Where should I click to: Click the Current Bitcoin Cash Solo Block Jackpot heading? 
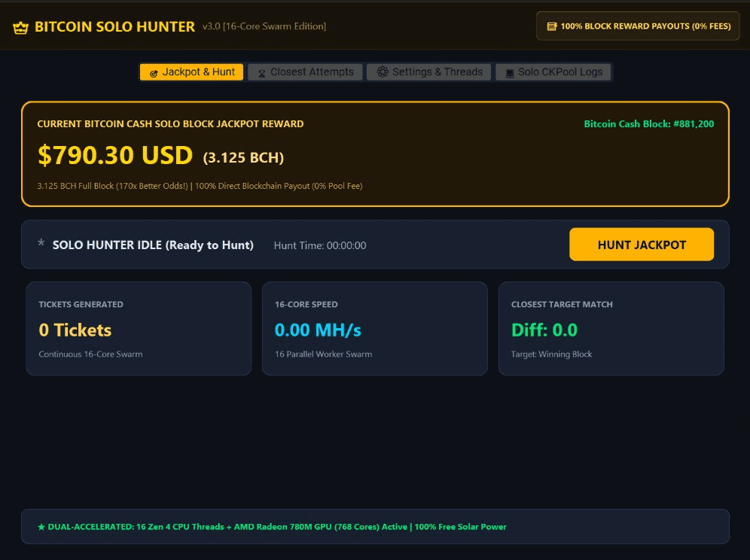click(x=170, y=124)
